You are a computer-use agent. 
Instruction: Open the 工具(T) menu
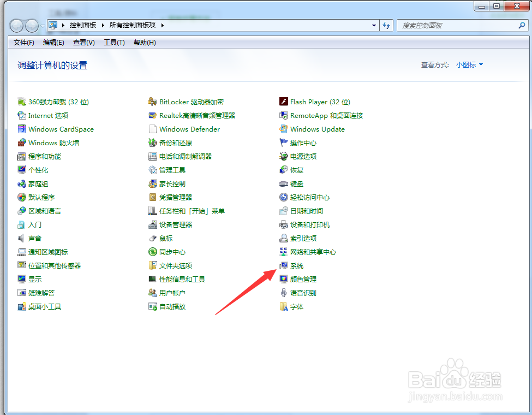tap(114, 43)
